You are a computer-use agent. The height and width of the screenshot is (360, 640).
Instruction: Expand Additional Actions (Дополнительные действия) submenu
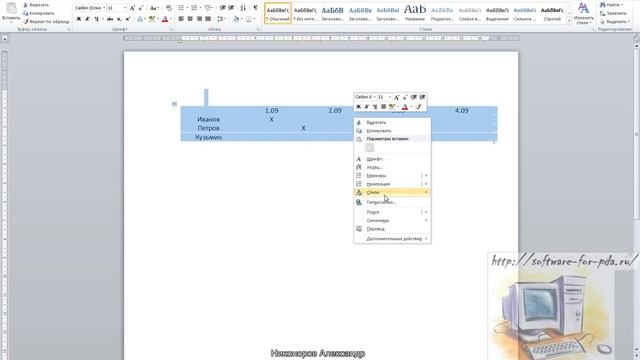pos(392,238)
